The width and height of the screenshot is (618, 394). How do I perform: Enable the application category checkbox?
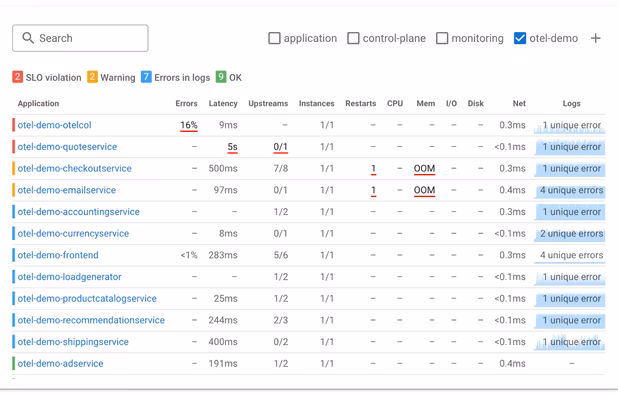tap(274, 38)
